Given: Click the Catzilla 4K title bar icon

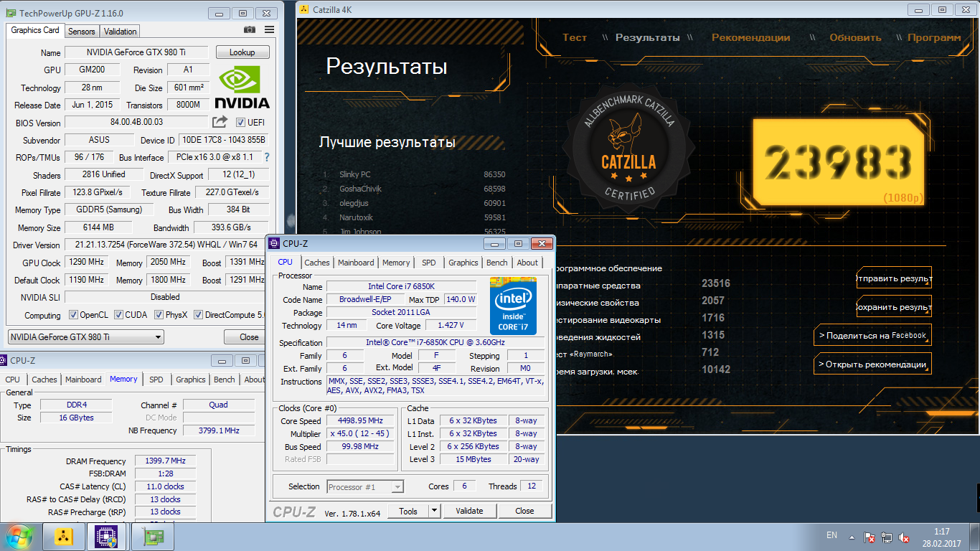Looking at the screenshot, I should [x=304, y=9].
